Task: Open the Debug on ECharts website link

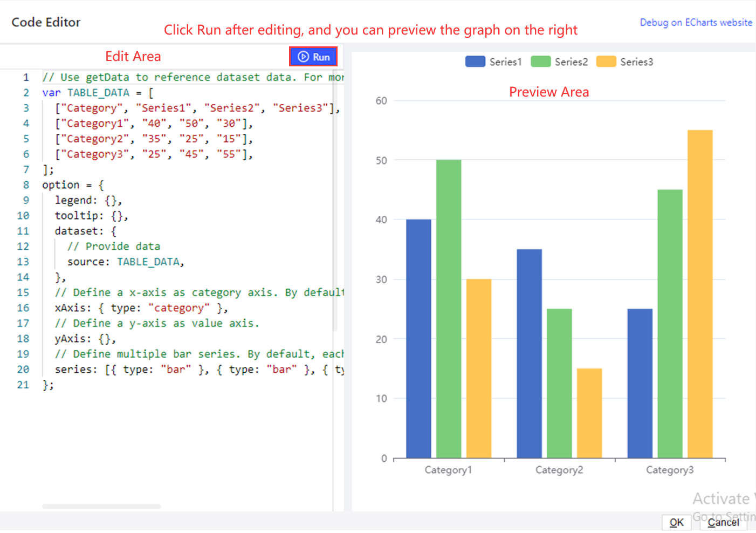Action: coord(696,23)
